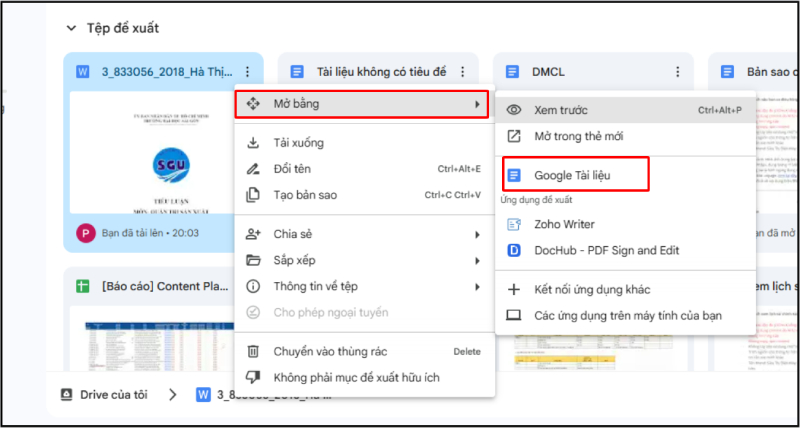The width and height of the screenshot is (800, 428).
Task: Click the thumbs-down icon
Action: click(x=253, y=378)
